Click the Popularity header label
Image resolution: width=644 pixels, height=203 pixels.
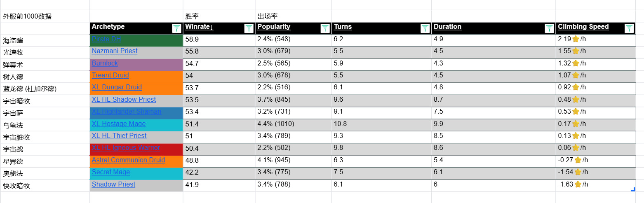point(274,27)
